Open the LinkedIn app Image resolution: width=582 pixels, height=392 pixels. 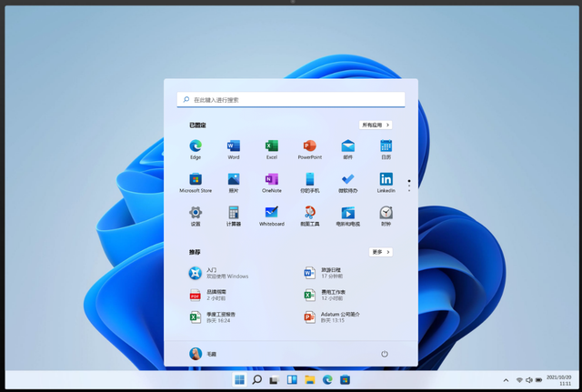(386, 183)
